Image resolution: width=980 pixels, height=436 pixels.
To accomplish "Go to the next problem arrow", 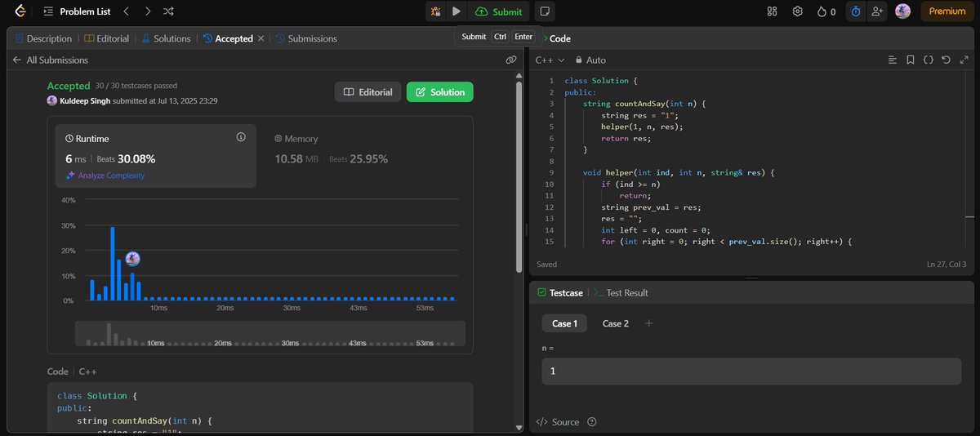I will tap(147, 11).
